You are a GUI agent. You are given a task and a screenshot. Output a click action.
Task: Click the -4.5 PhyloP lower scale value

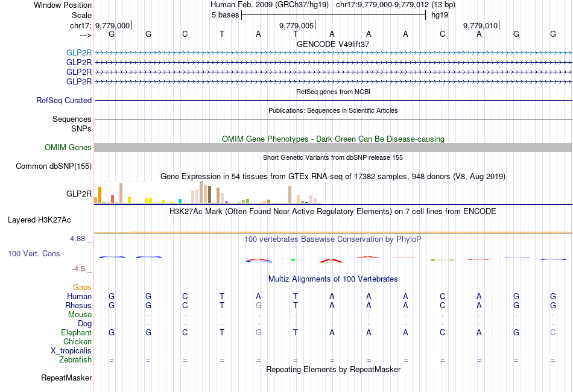[78, 269]
